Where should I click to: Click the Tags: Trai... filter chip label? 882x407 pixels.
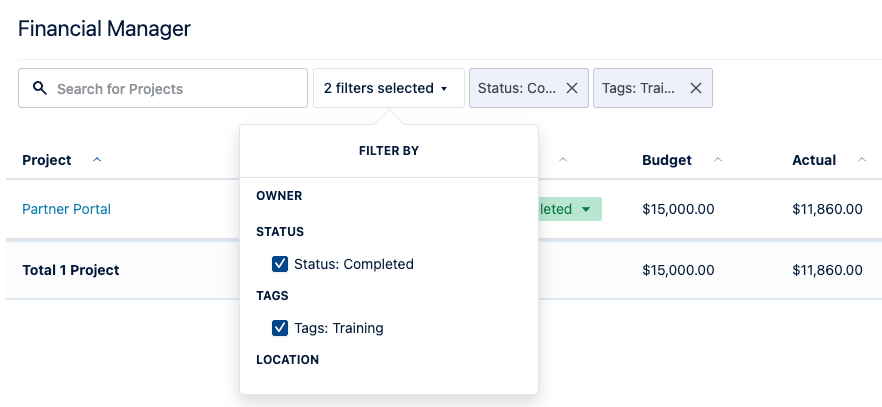point(639,88)
